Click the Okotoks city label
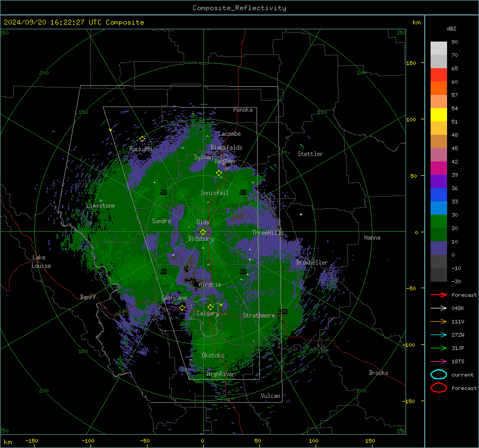 pyautogui.click(x=213, y=355)
